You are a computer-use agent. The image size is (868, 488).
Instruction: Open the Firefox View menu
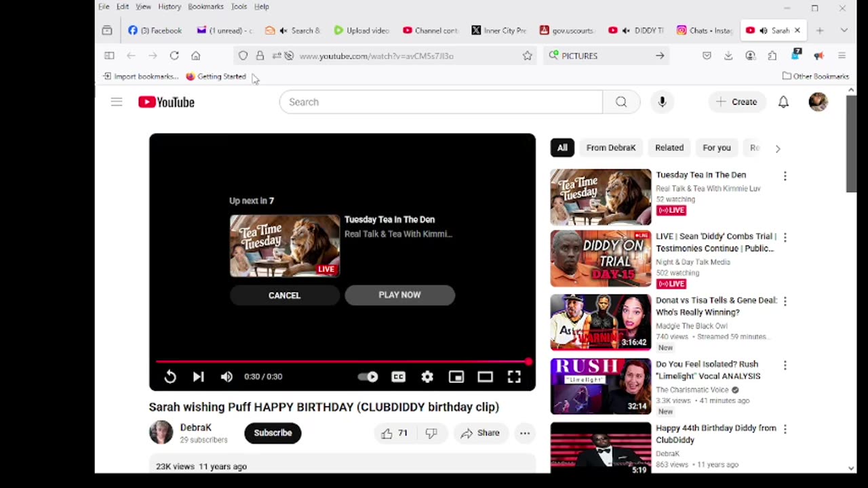click(x=143, y=7)
